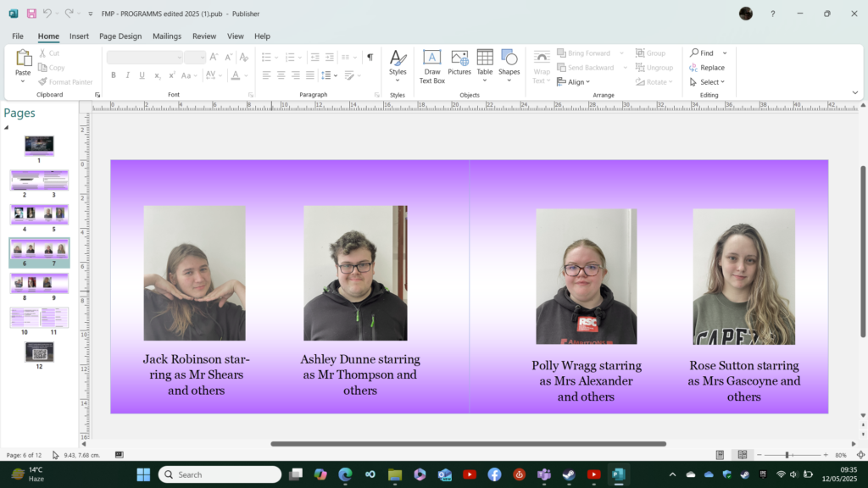Click the Save icon in title bar
868x488 pixels.
pyautogui.click(x=31, y=14)
